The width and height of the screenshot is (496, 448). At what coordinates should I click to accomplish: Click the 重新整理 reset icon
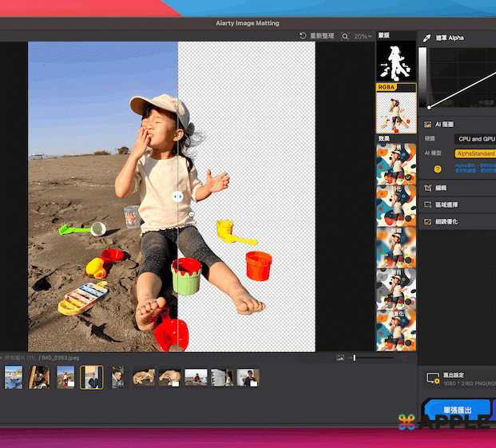click(x=303, y=36)
